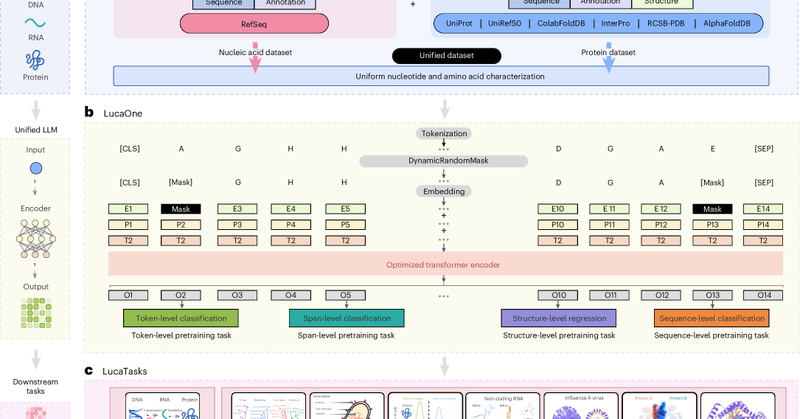Click the green Token-level classification box
Viewport: 800px width, 419px height.
(181, 318)
